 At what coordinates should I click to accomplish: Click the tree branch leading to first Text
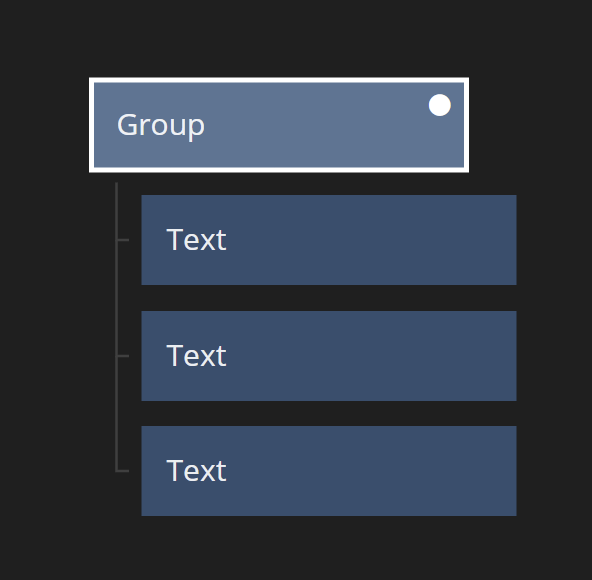[123, 240]
